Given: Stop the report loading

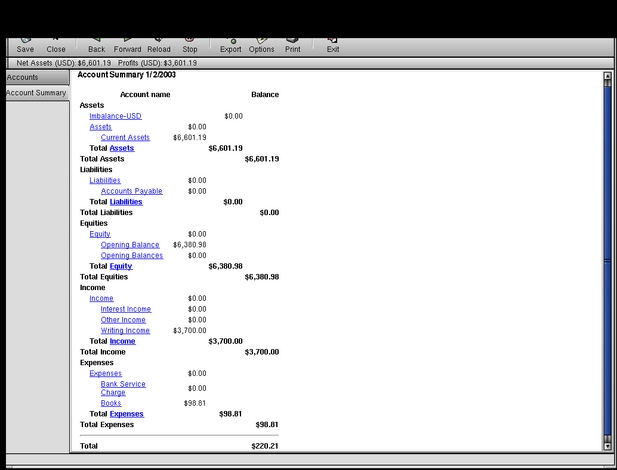Looking at the screenshot, I should coord(190,45).
